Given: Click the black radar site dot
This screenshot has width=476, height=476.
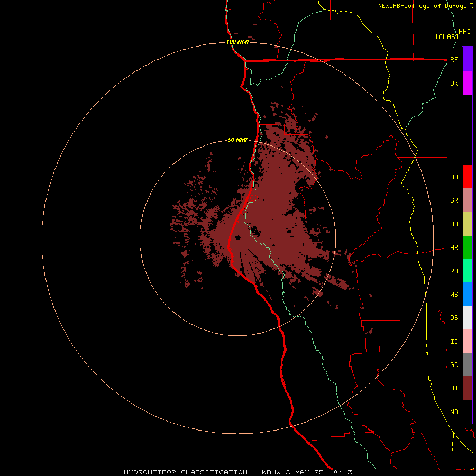Looking at the screenshot, I should click(237, 237).
